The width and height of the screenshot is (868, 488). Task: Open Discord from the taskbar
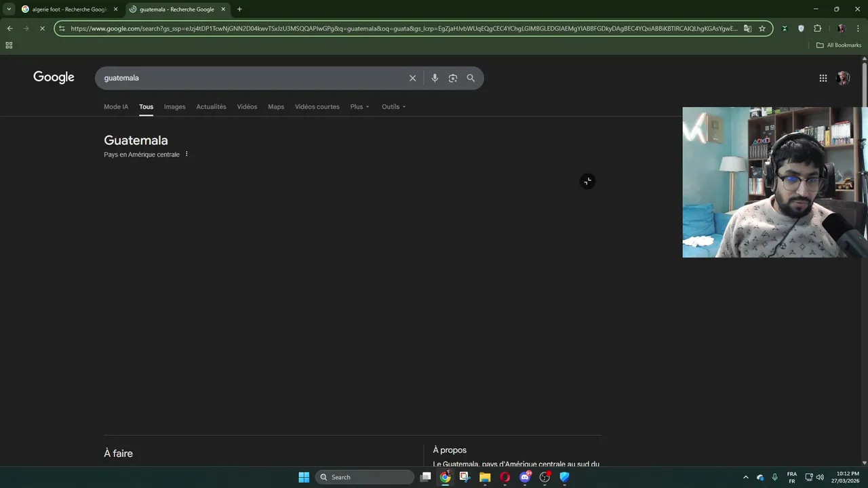tap(525, 477)
